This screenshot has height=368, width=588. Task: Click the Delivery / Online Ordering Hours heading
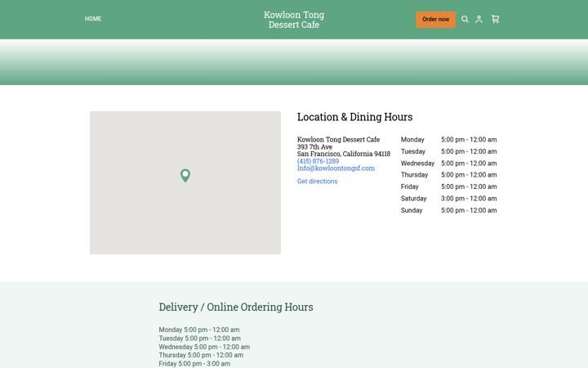pos(236,307)
